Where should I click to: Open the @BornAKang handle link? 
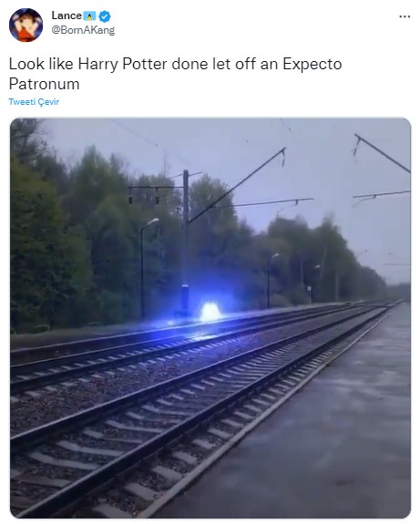point(83,30)
